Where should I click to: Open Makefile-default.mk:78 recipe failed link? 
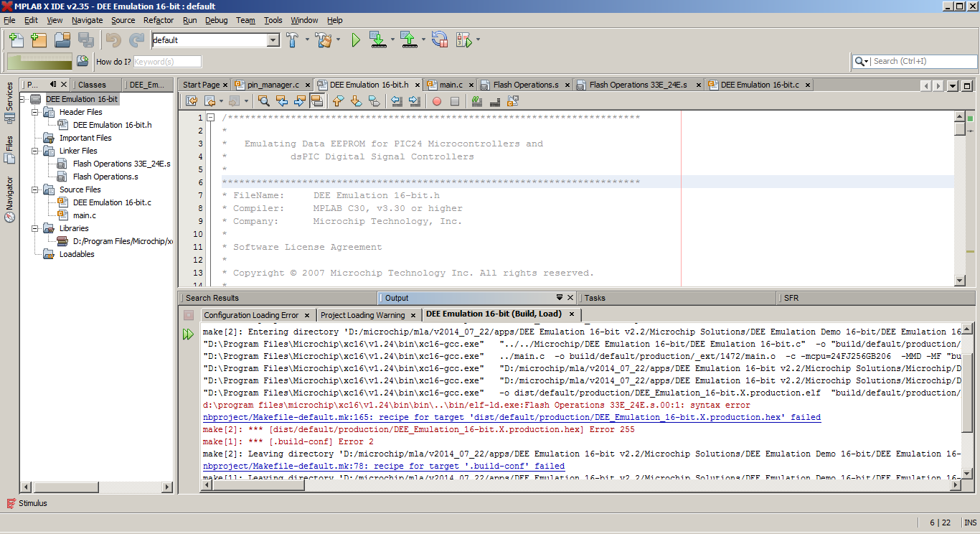tap(384, 466)
